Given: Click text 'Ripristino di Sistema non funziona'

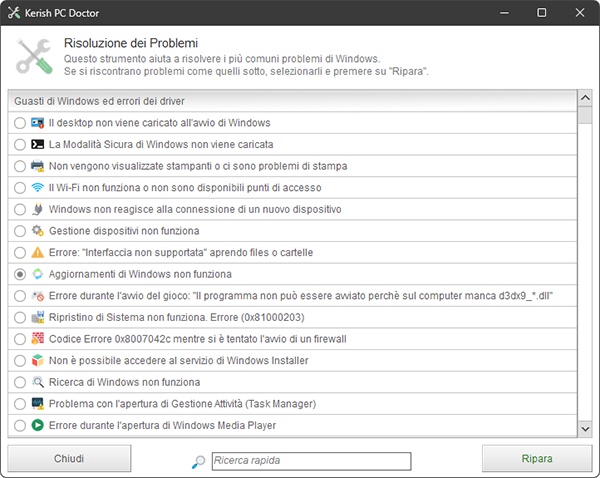Looking at the screenshot, I should [x=129, y=317].
